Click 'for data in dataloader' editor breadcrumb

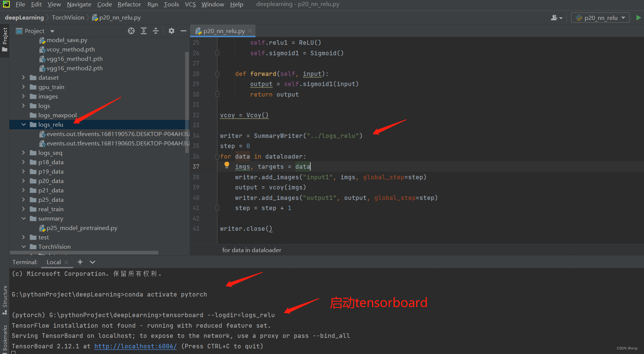pyautogui.click(x=252, y=250)
